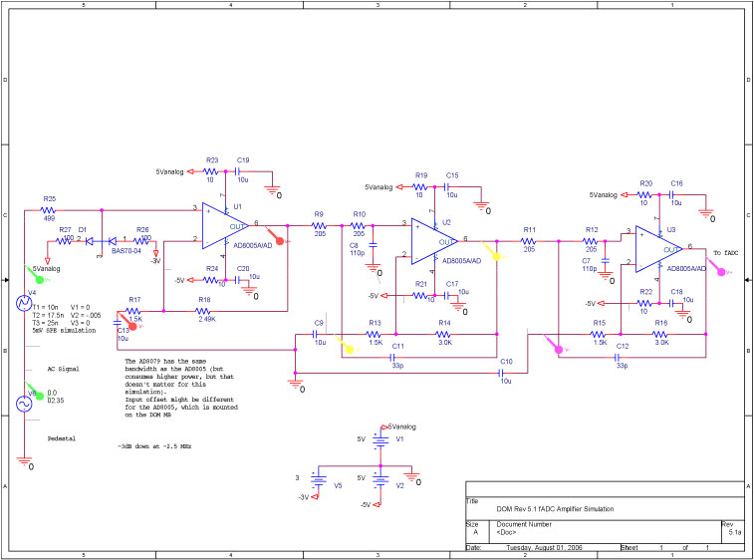This screenshot has width=754, height=560.
Task: Select resistor R16 3.0K symbol
Action: point(659,334)
